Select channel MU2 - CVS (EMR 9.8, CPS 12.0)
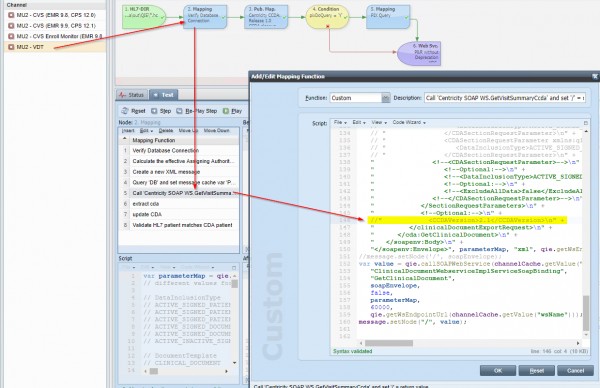This screenshot has height=388, width=600. [55, 15]
